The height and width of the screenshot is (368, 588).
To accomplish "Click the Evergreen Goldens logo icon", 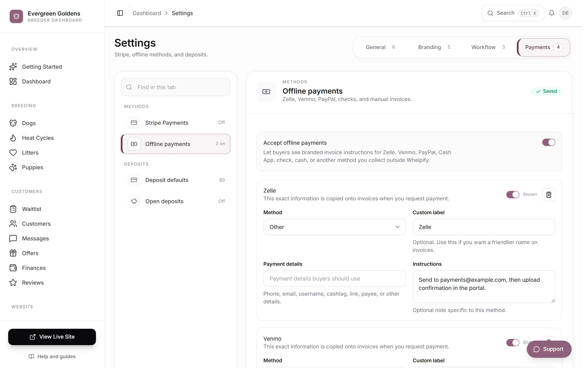I will pyautogui.click(x=16, y=16).
